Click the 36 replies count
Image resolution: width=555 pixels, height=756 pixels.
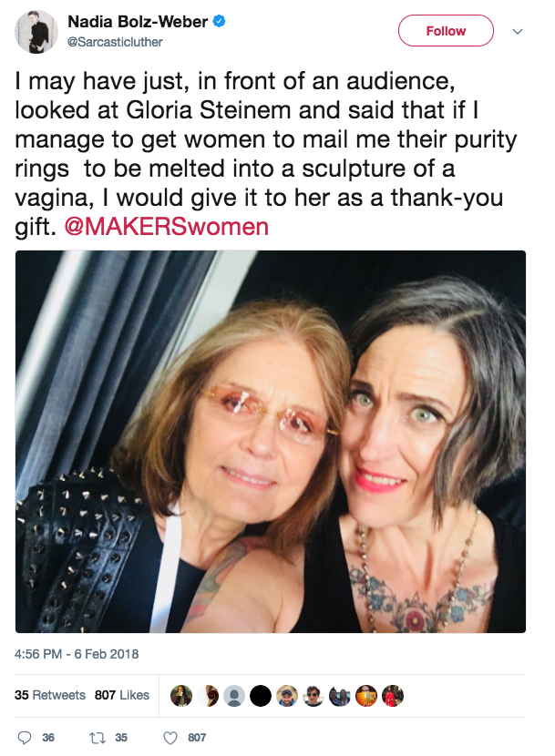[x=48, y=738]
